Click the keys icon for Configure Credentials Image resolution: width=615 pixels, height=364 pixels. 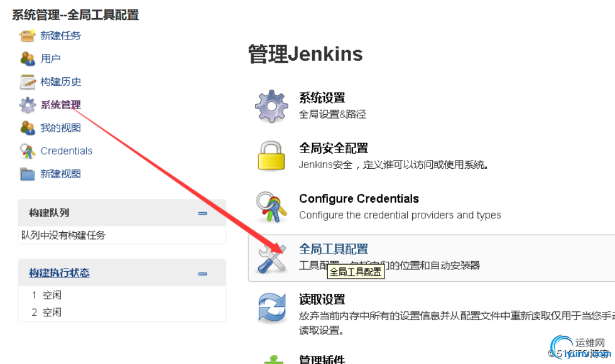271,207
